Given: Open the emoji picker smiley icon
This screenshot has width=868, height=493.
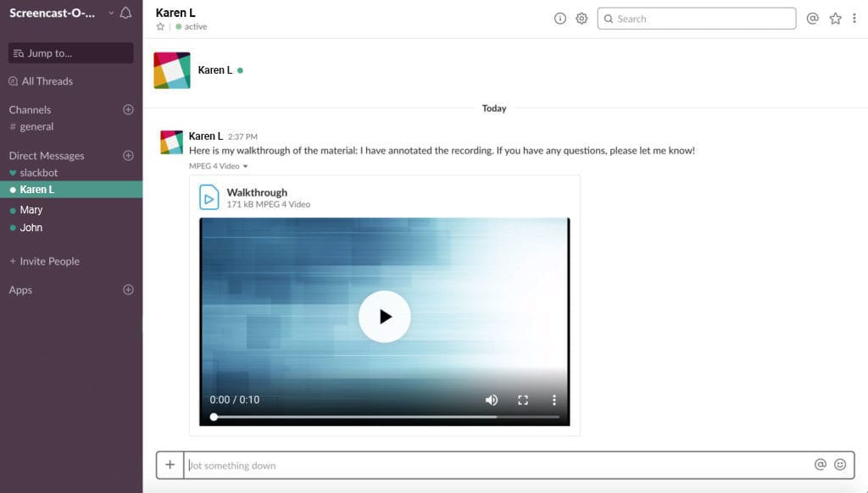Looking at the screenshot, I should click(840, 465).
